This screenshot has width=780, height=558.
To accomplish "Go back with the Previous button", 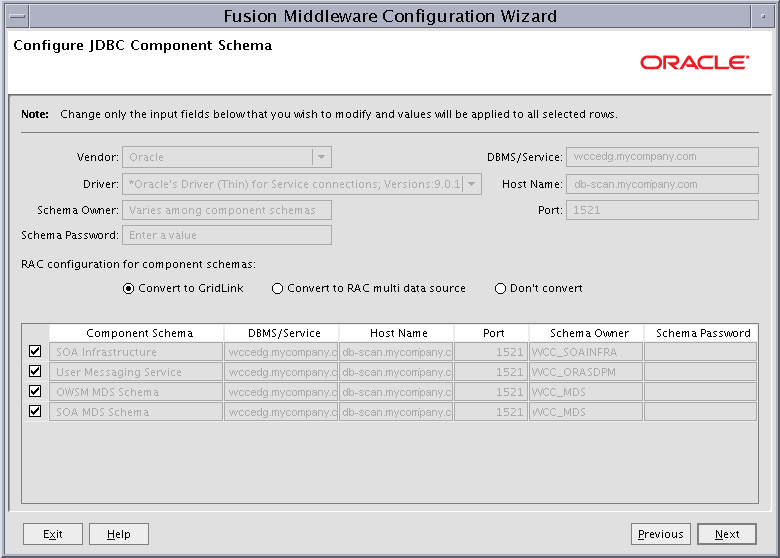I will pyautogui.click(x=661, y=534).
